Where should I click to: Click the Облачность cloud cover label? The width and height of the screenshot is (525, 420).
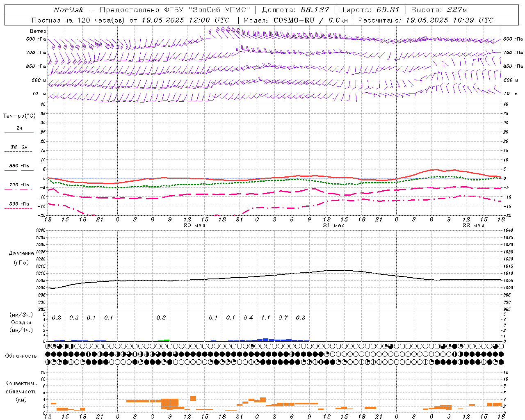pyautogui.click(x=21, y=356)
